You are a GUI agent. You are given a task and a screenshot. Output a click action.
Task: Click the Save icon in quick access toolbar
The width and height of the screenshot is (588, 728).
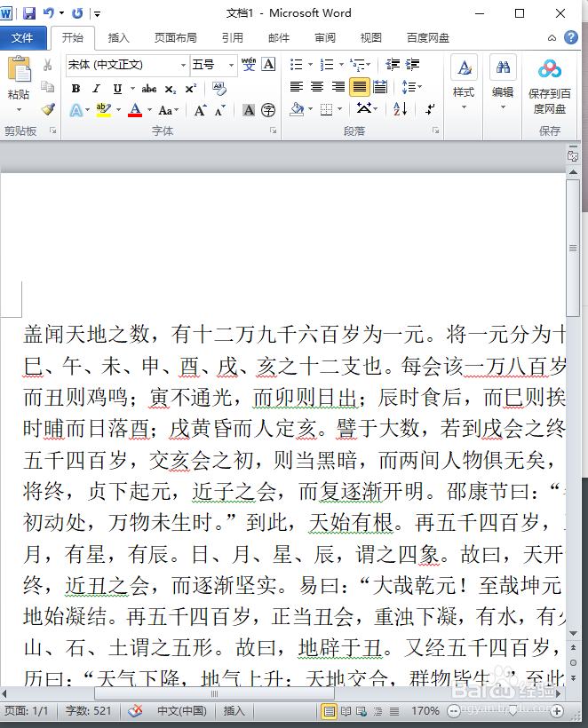[x=29, y=13]
